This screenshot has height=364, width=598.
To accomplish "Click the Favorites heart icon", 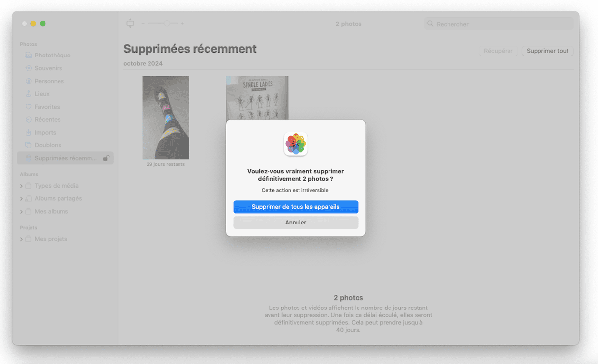I will [x=29, y=107].
